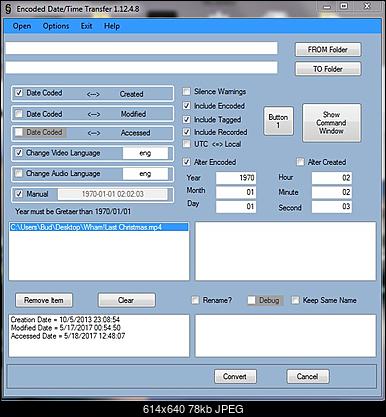
Task: Click the Accessed Date info line
Action: point(68,336)
